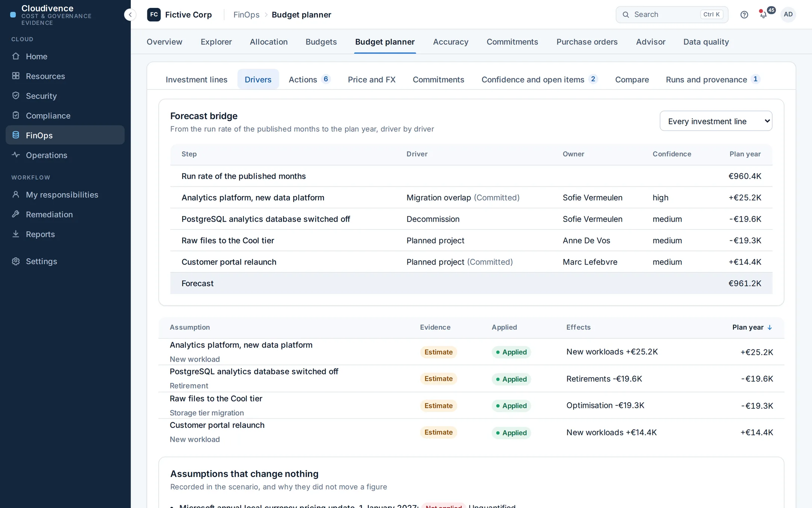Open Resources in the sidebar
The width and height of the screenshot is (812, 508).
(65, 76)
